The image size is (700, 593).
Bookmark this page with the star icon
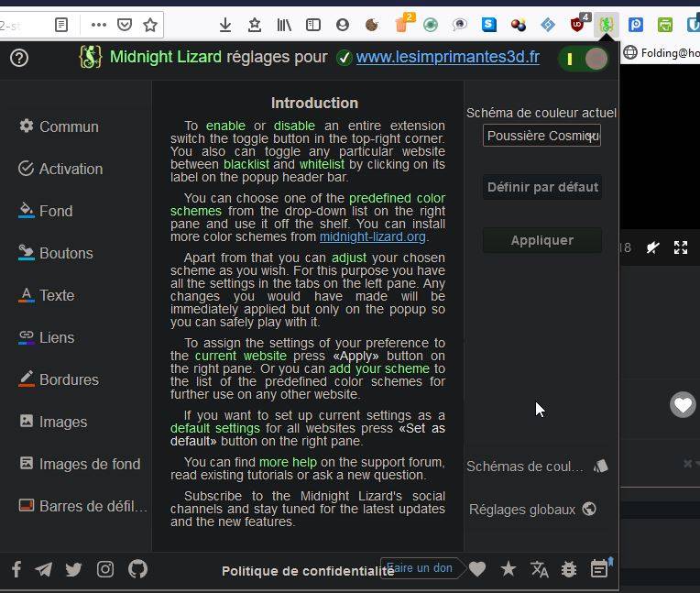tap(150, 25)
